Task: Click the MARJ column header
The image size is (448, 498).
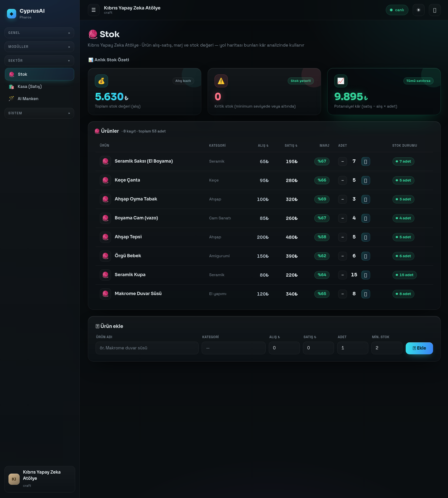Action: pyautogui.click(x=324, y=145)
